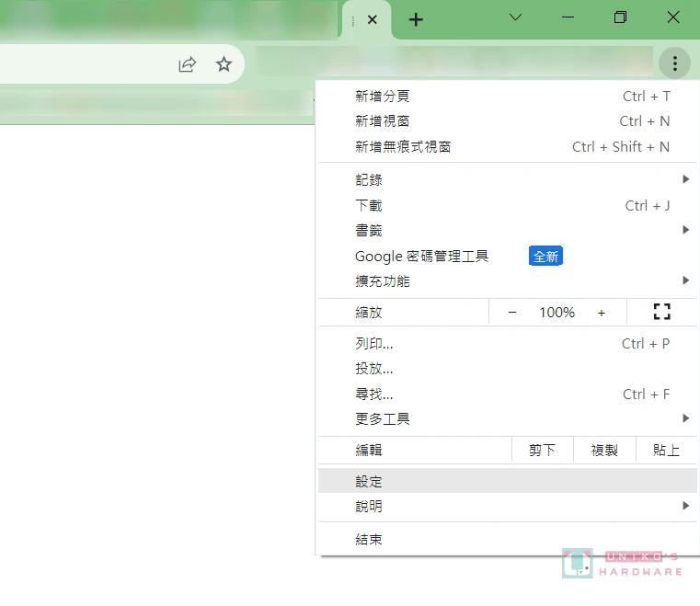Click the 貼上 paste button
The height and width of the screenshot is (606, 700).
(666, 450)
